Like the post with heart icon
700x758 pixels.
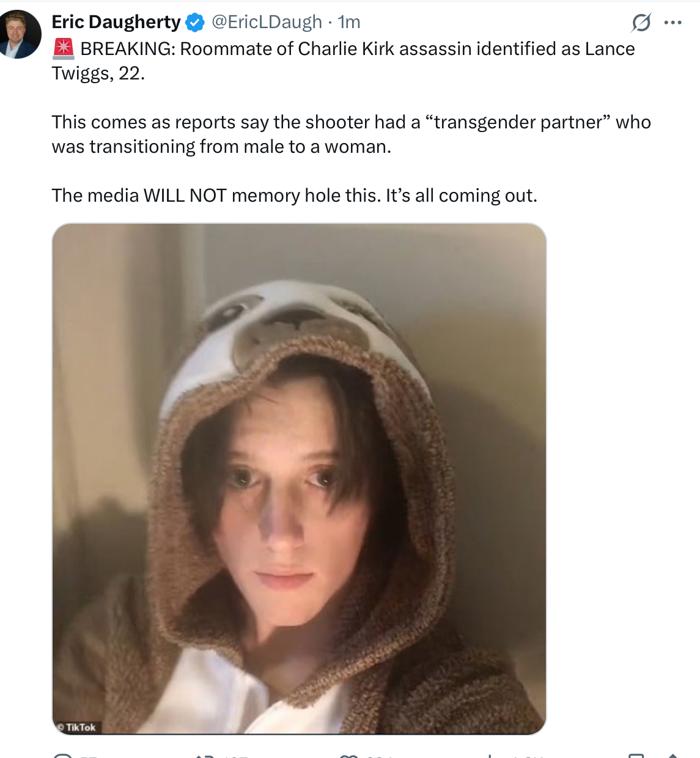click(x=348, y=756)
